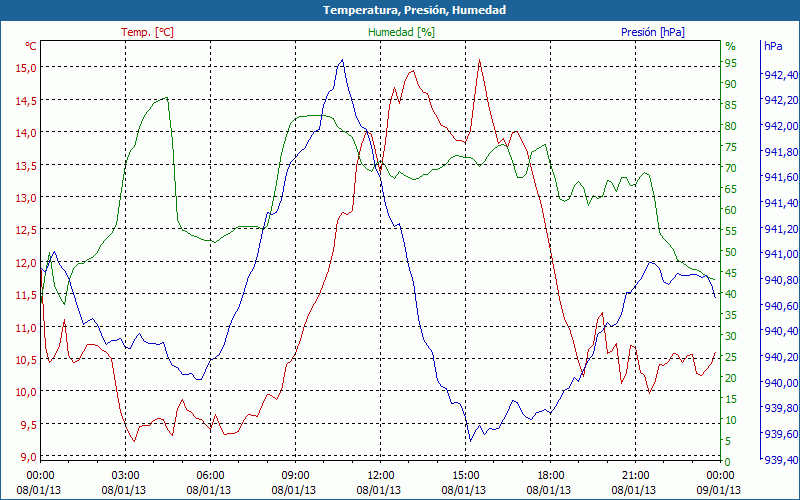
Task: Click '11,5' on the temperature axis
Action: pyautogui.click(x=27, y=295)
